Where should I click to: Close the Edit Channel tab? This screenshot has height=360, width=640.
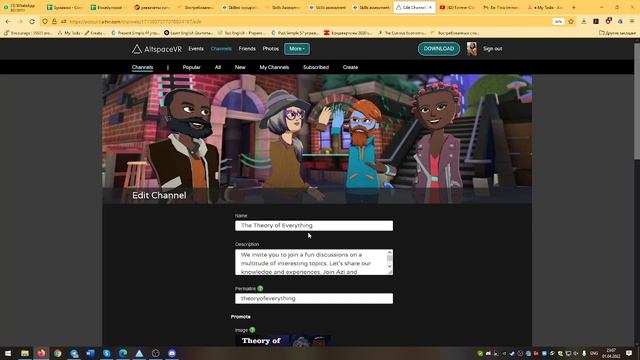[430, 7]
